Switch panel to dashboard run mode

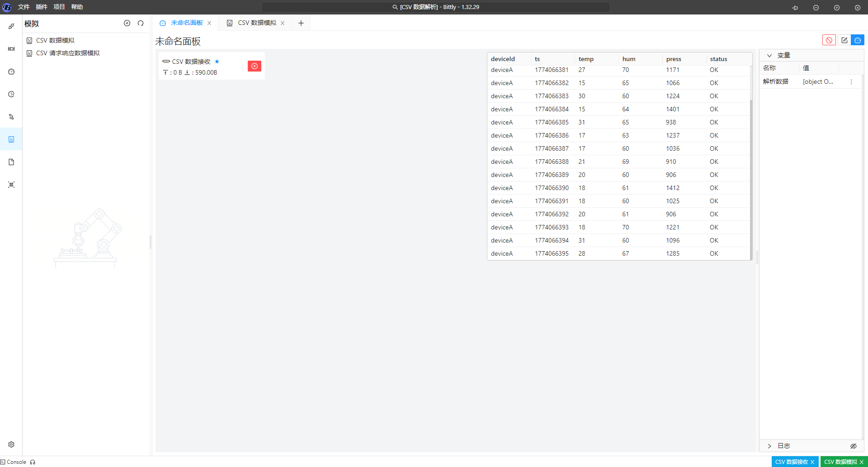pyautogui.click(x=858, y=40)
